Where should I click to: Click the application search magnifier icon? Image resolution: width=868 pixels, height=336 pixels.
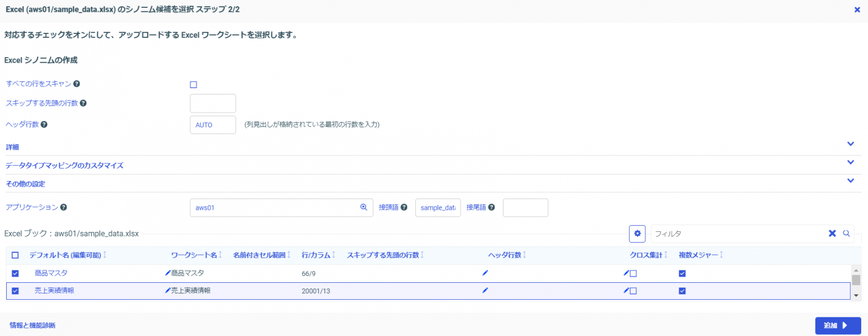click(364, 207)
